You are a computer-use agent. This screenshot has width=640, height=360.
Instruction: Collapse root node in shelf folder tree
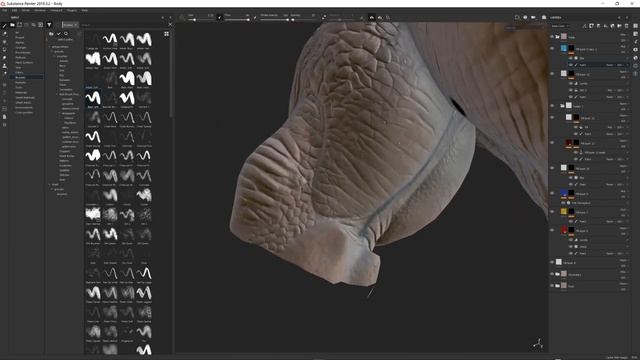[x=50, y=47]
